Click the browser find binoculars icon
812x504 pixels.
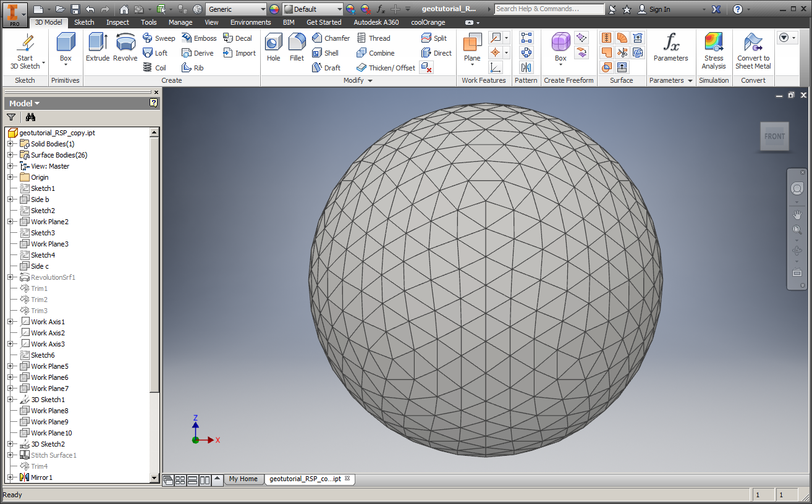[x=30, y=117]
